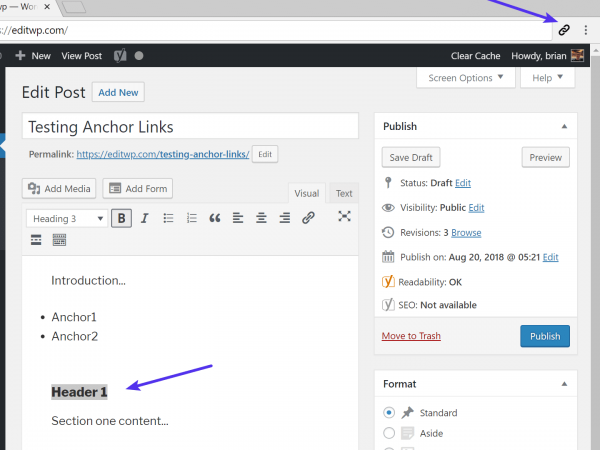Click the blue Publish button
Viewport: 600px width, 450px height.
tap(545, 336)
